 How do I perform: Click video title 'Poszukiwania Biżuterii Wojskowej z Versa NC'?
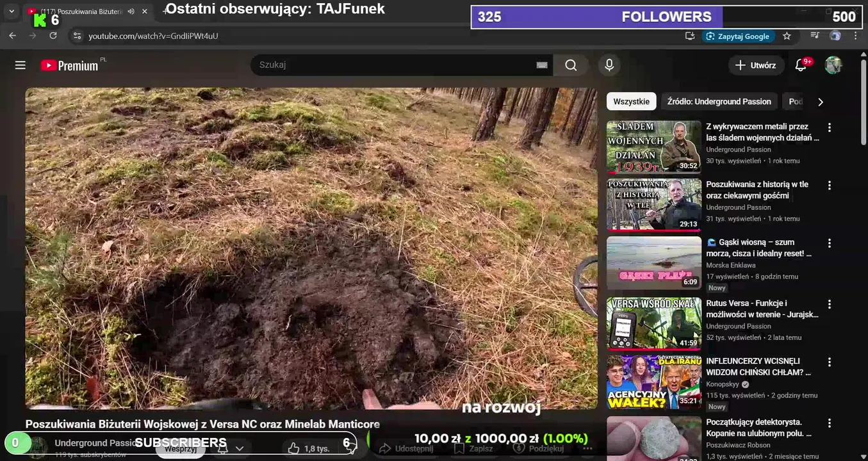click(x=202, y=424)
